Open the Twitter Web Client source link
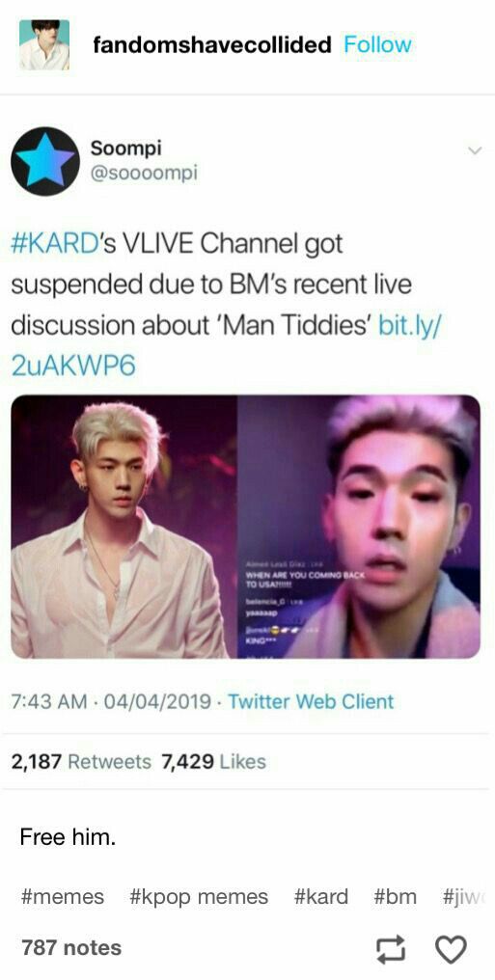 point(311,701)
